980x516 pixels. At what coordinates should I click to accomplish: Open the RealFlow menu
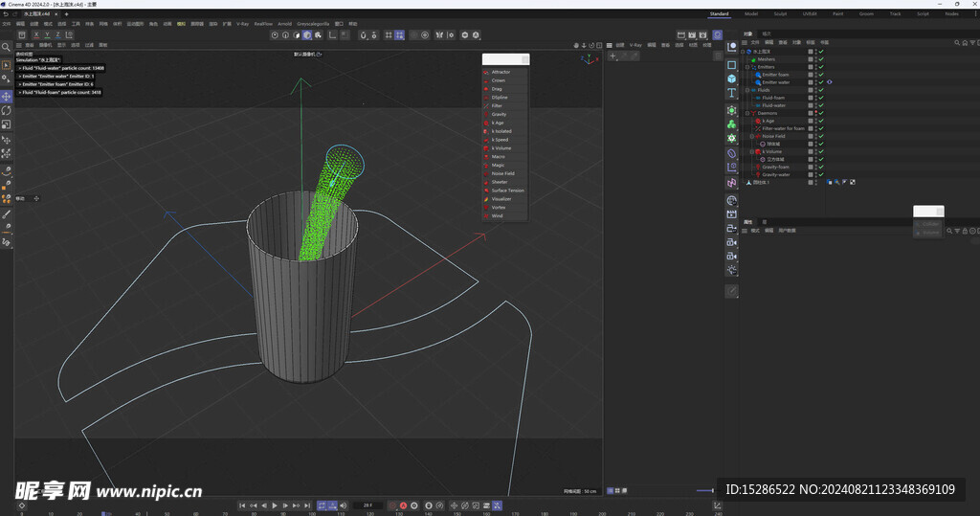(263, 24)
